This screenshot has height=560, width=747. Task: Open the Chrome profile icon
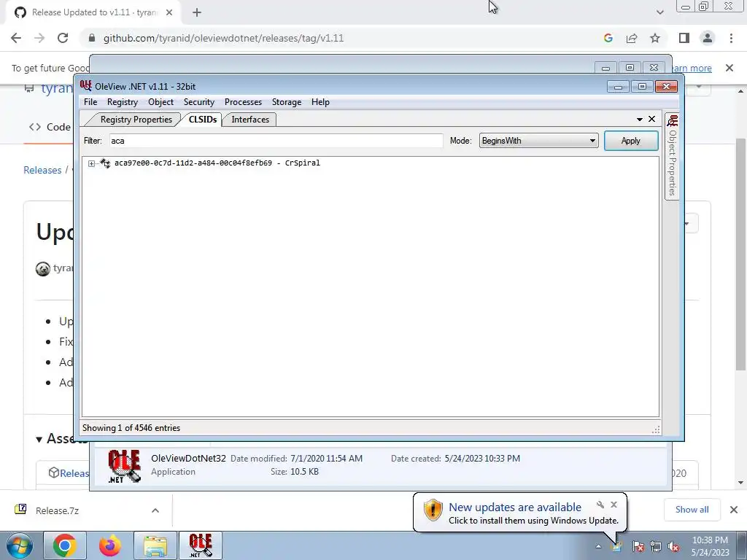tap(708, 38)
